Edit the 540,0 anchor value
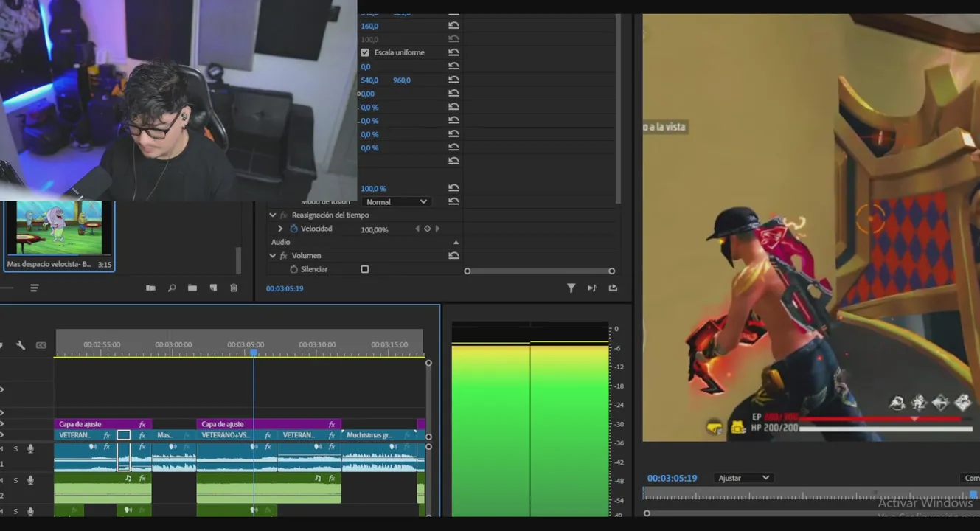The image size is (980, 531). click(369, 80)
